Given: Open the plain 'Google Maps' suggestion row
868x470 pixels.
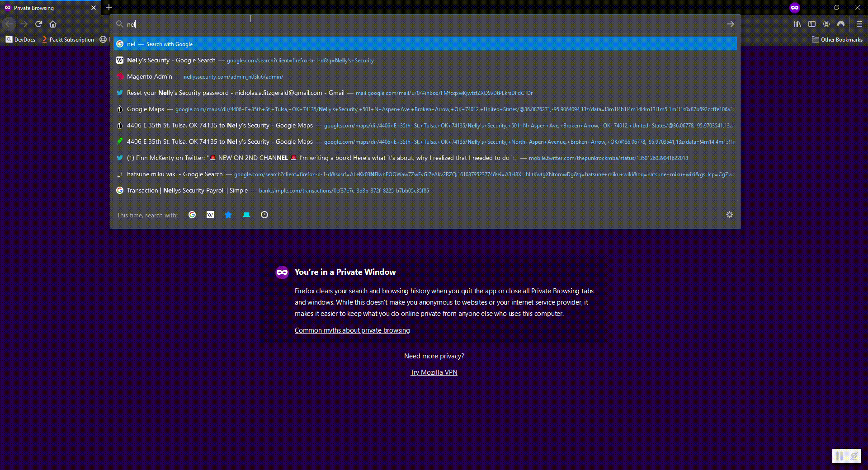Looking at the screenshot, I should pyautogui.click(x=425, y=109).
